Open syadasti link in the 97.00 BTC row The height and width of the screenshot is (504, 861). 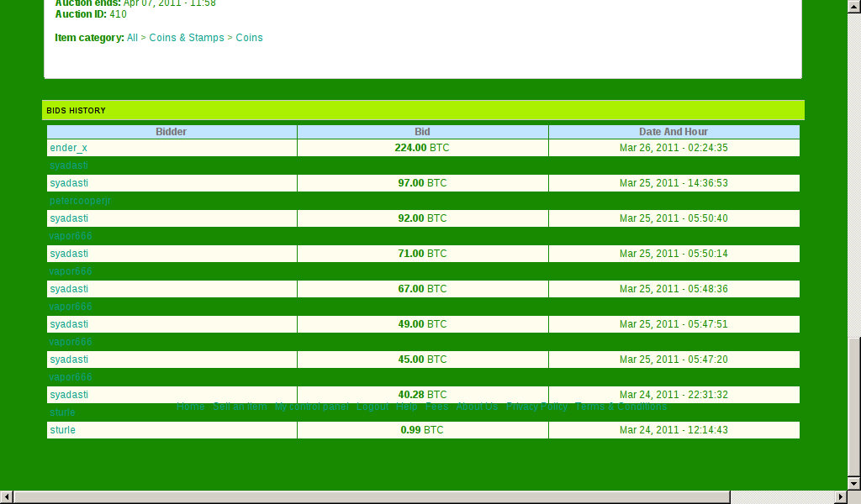click(x=69, y=183)
